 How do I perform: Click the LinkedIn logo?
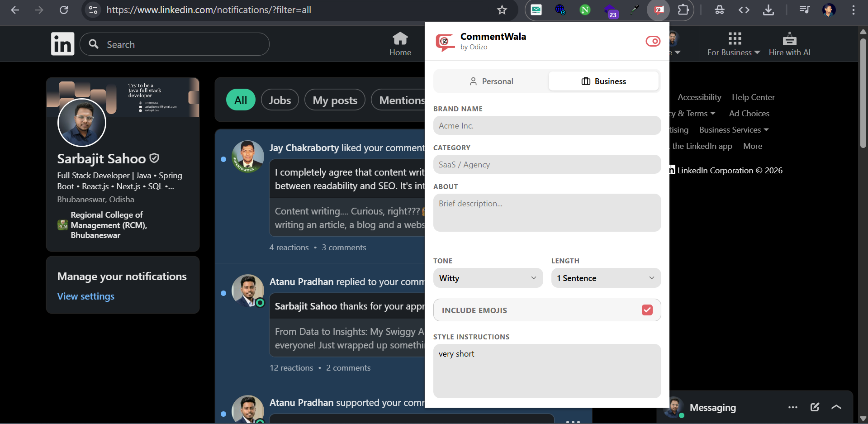pos(62,43)
